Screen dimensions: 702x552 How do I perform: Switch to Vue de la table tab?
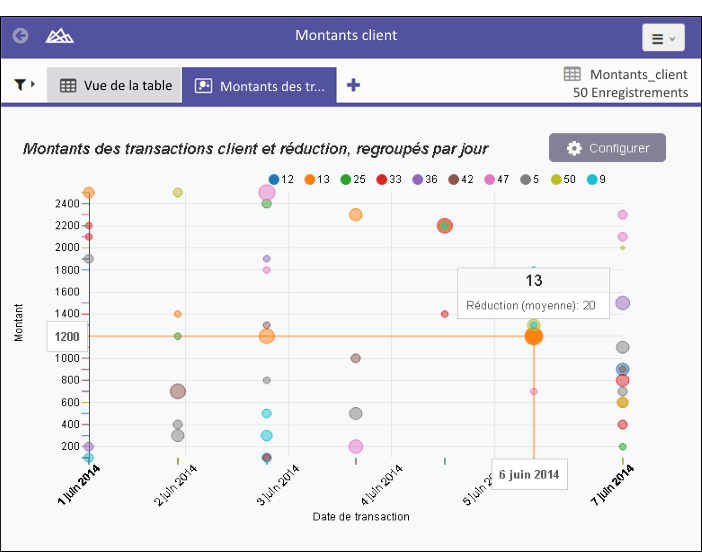tap(115, 86)
